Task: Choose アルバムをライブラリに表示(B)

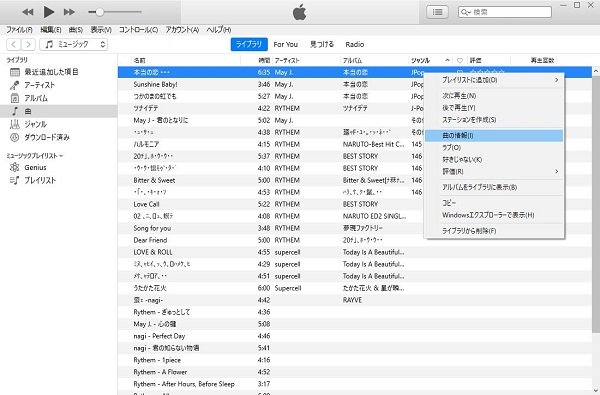Action: [x=494, y=187]
